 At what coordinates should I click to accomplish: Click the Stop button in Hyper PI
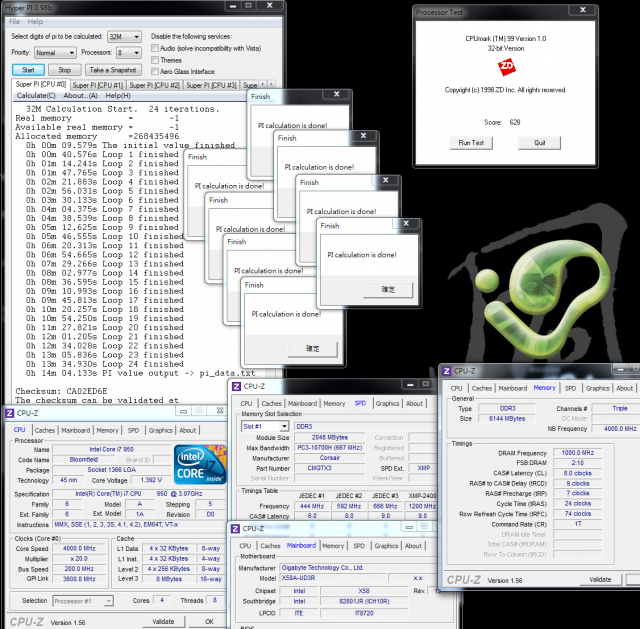(64, 70)
